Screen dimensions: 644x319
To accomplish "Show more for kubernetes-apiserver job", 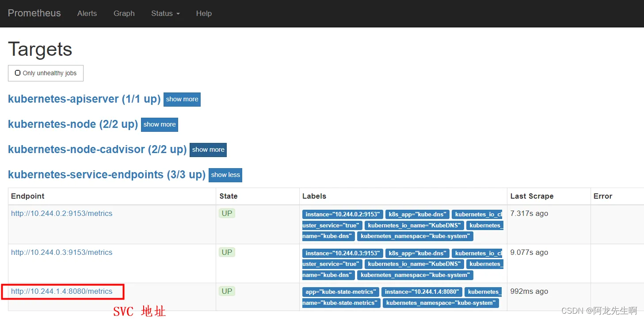I will (182, 99).
